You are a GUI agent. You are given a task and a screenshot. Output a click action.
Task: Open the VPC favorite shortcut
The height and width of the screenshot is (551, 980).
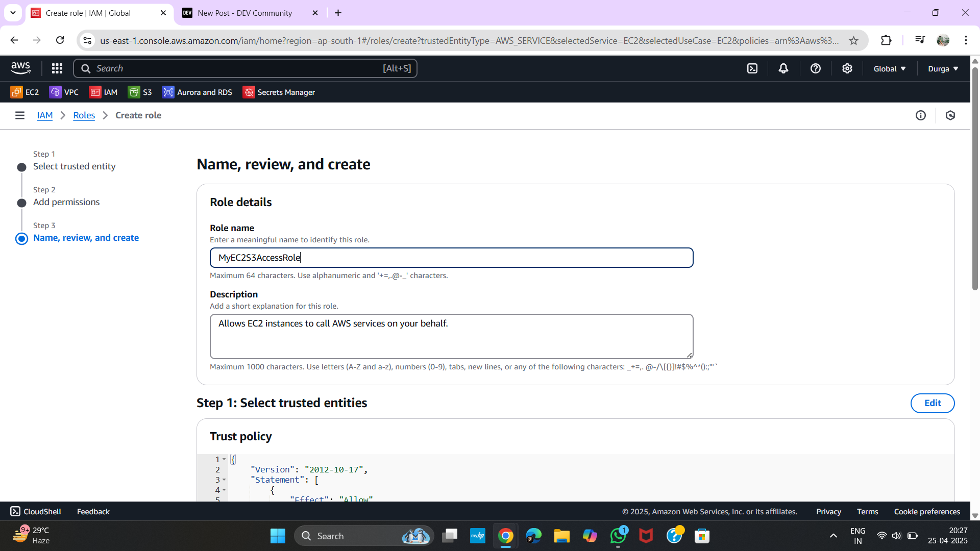pyautogui.click(x=64, y=92)
